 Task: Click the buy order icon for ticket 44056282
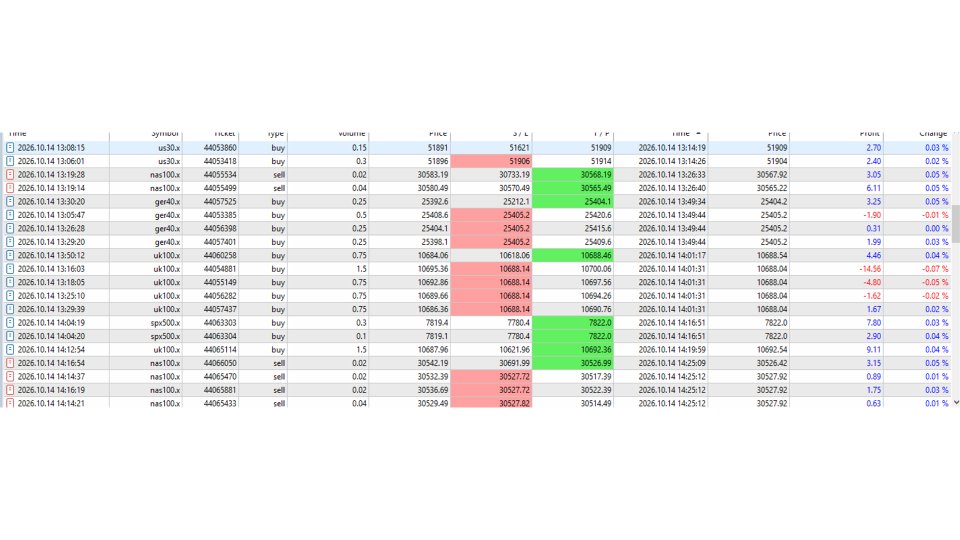click(x=10, y=296)
